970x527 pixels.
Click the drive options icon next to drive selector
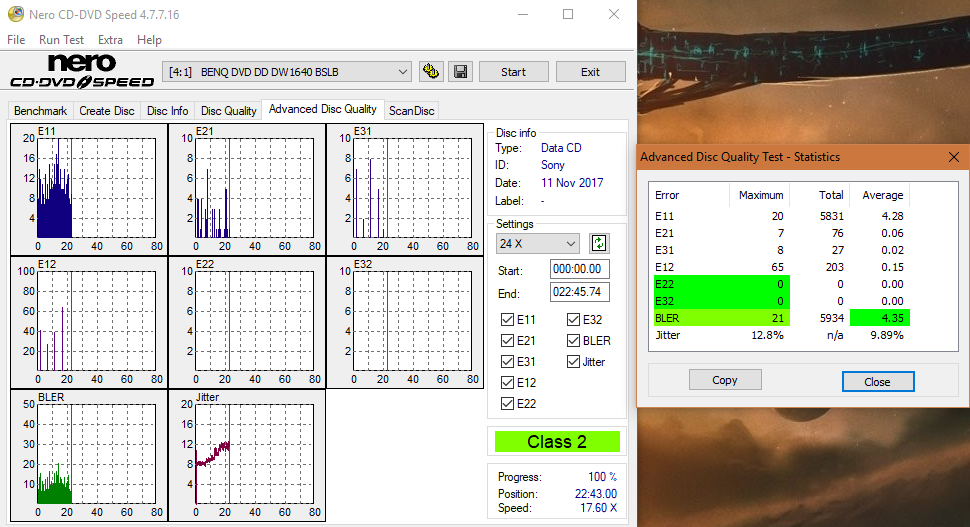431,72
